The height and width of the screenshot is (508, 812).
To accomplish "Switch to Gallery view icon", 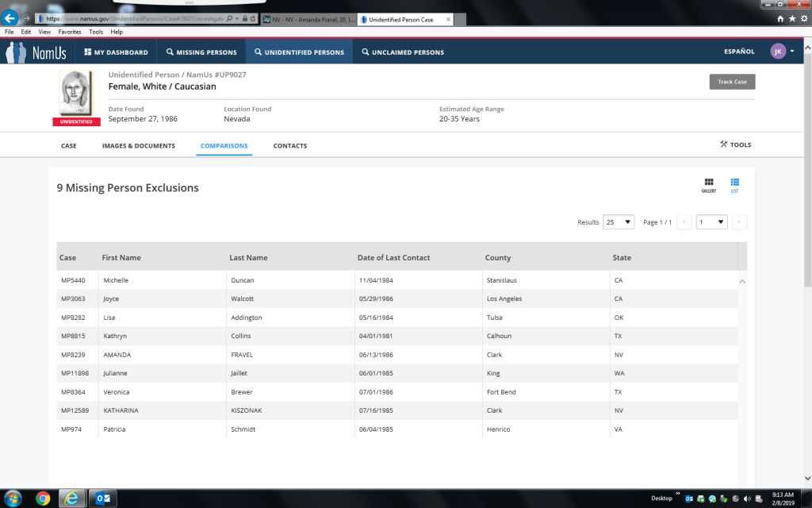I will tap(709, 183).
